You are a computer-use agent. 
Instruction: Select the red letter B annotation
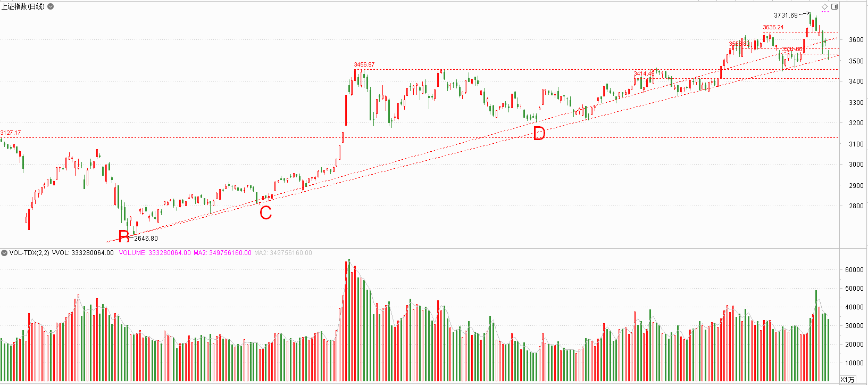point(123,236)
